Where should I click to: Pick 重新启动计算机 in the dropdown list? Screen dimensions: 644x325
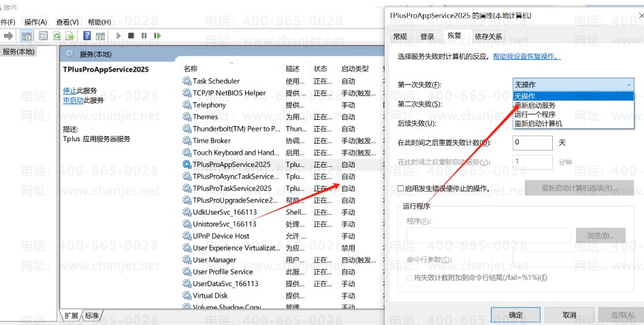coord(538,124)
